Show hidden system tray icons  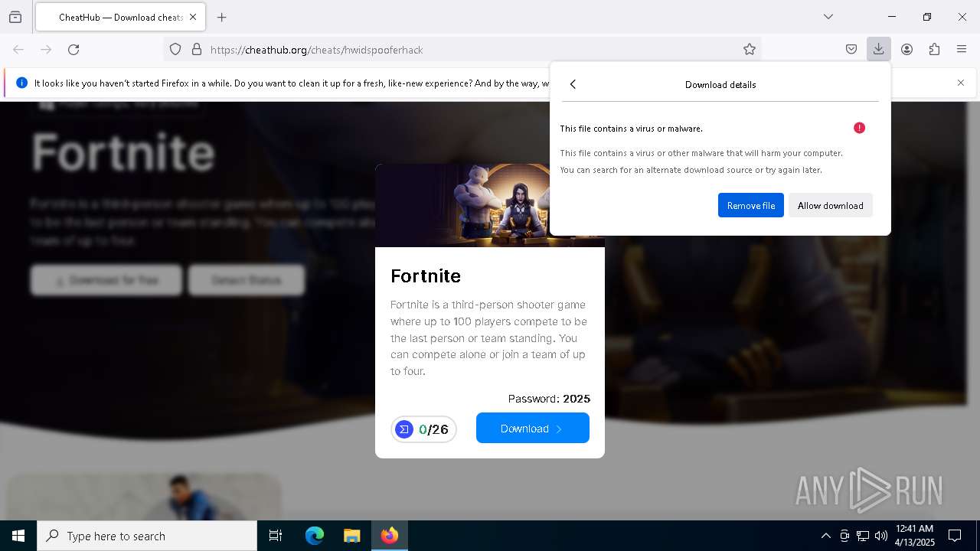(825, 536)
